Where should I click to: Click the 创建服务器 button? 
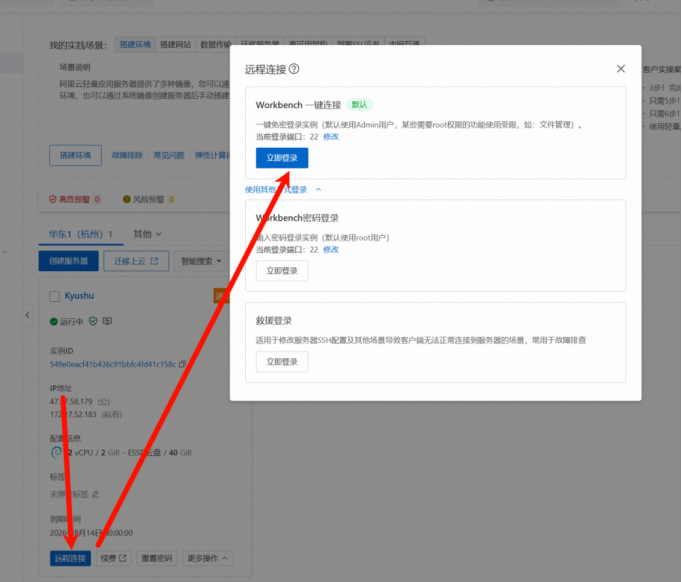68,261
